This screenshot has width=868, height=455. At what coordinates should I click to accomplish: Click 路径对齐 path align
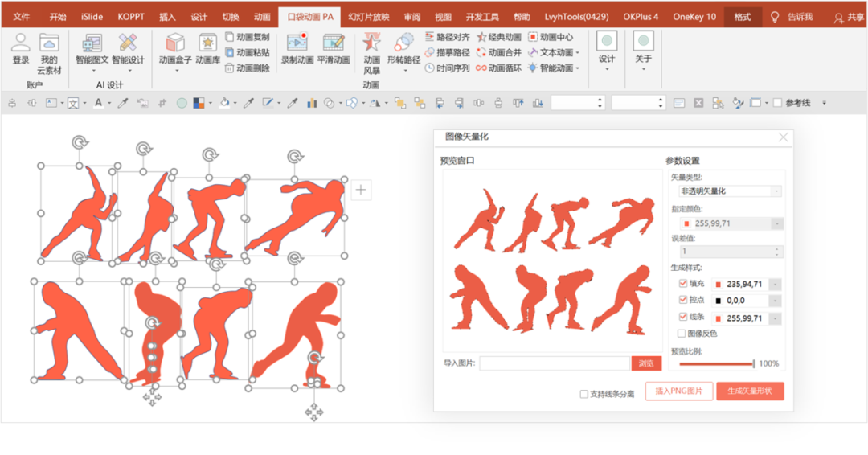tap(448, 37)
